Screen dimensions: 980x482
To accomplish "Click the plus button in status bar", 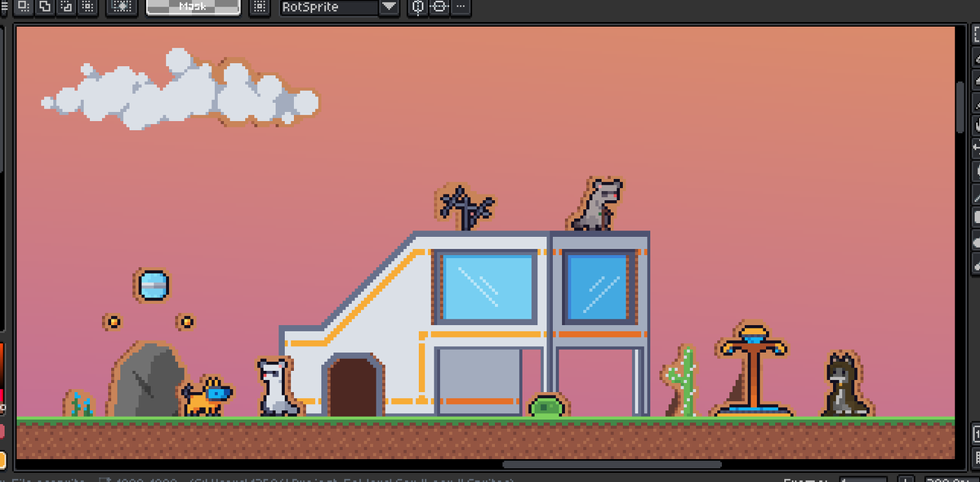I will click(906, 479).
